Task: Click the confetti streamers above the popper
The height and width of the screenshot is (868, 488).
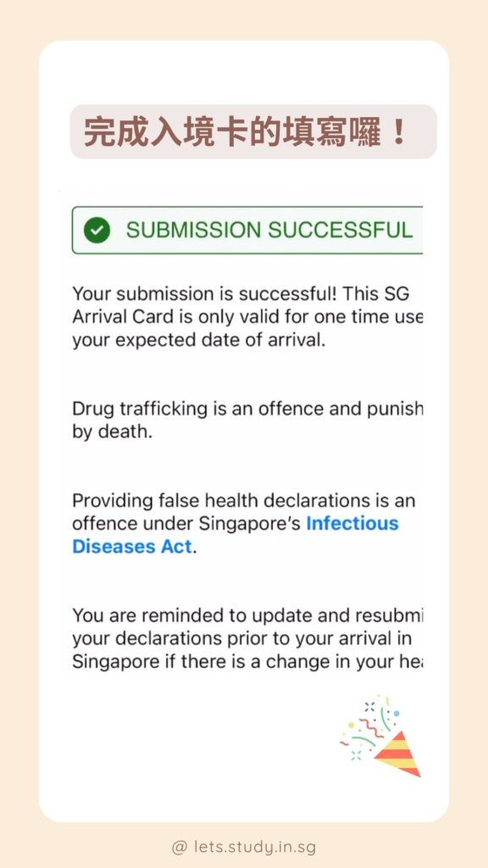Action: [x=369, y=722]
